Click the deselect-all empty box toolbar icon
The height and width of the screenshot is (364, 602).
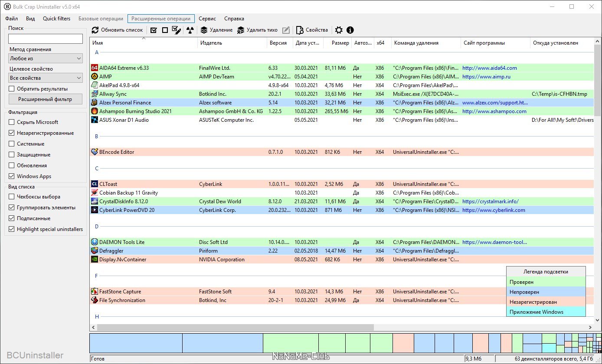tap(165, 30)
